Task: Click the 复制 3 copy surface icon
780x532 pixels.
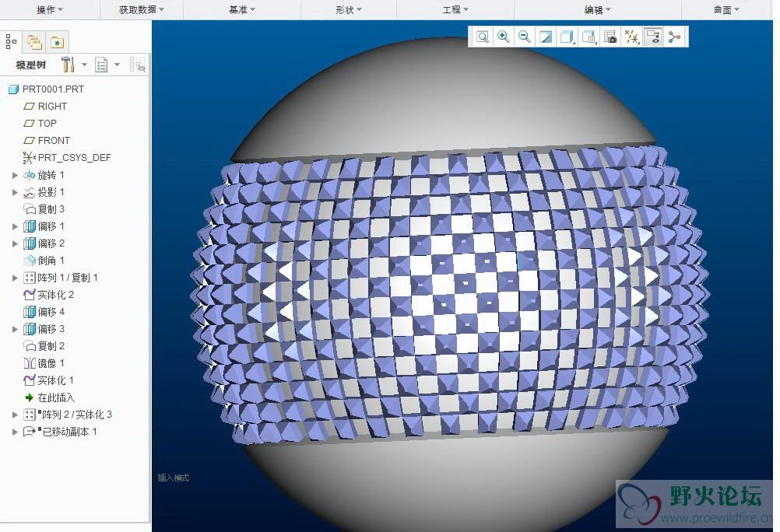Action: point(30,209)
